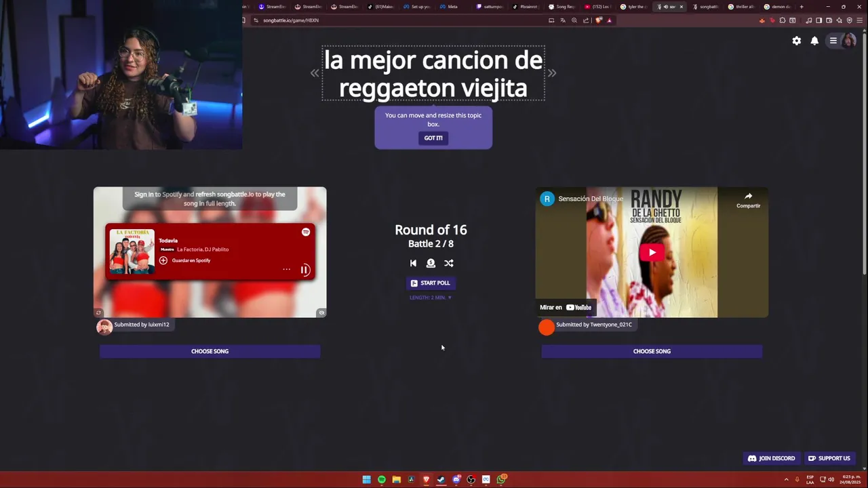Click the Spotify logo on the player

point(306,232)
